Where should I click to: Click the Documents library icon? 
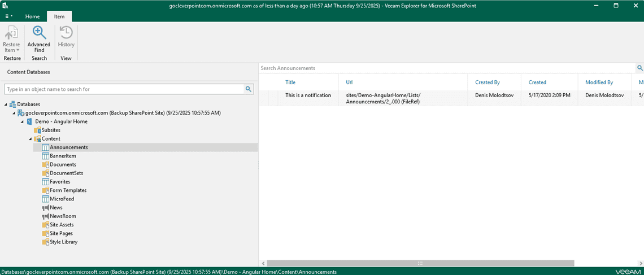[x=46, y=164]
